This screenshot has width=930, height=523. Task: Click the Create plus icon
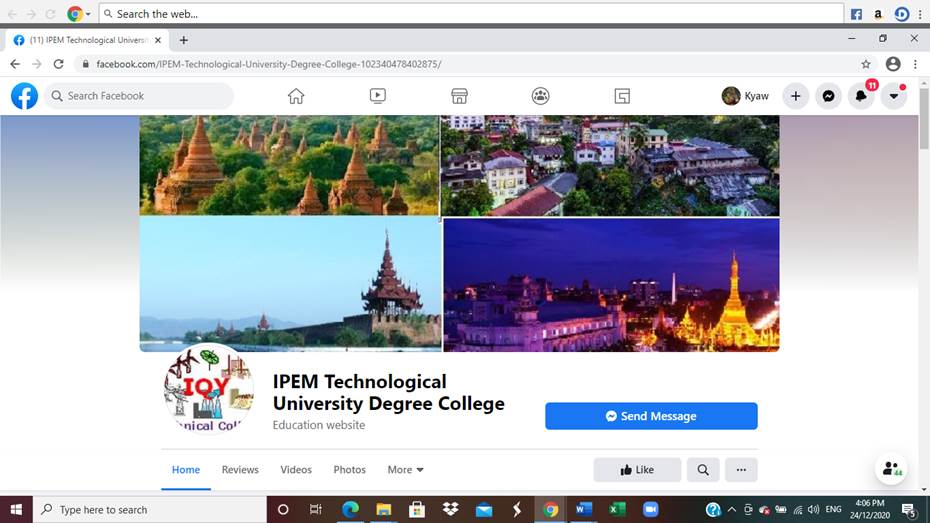[795, 96]
